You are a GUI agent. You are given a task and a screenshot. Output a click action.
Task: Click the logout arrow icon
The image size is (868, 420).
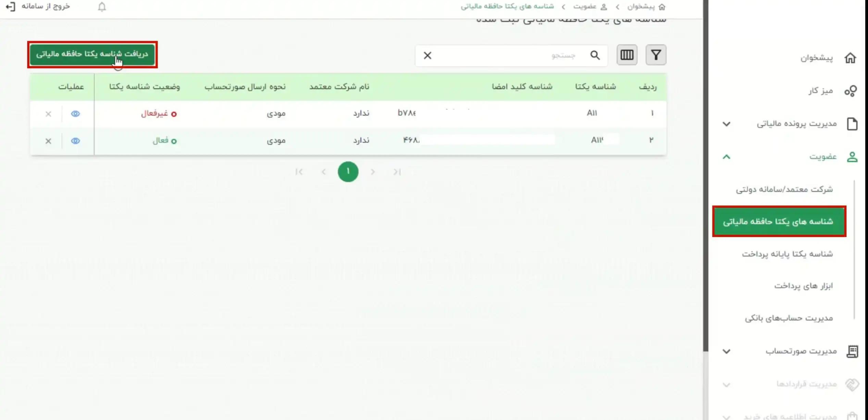click(x=11, y=7)
